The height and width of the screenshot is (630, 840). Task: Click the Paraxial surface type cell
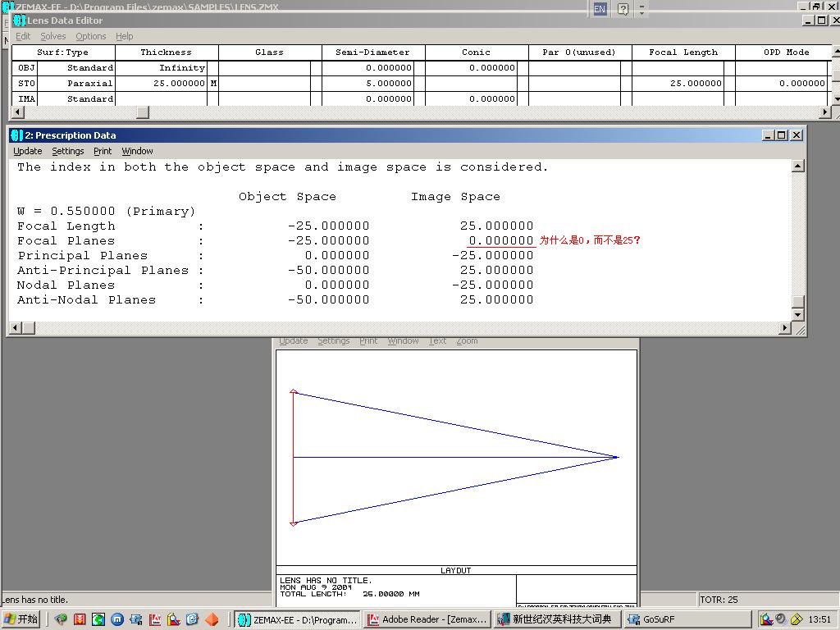pyautogui.click(x=76, y=83)
